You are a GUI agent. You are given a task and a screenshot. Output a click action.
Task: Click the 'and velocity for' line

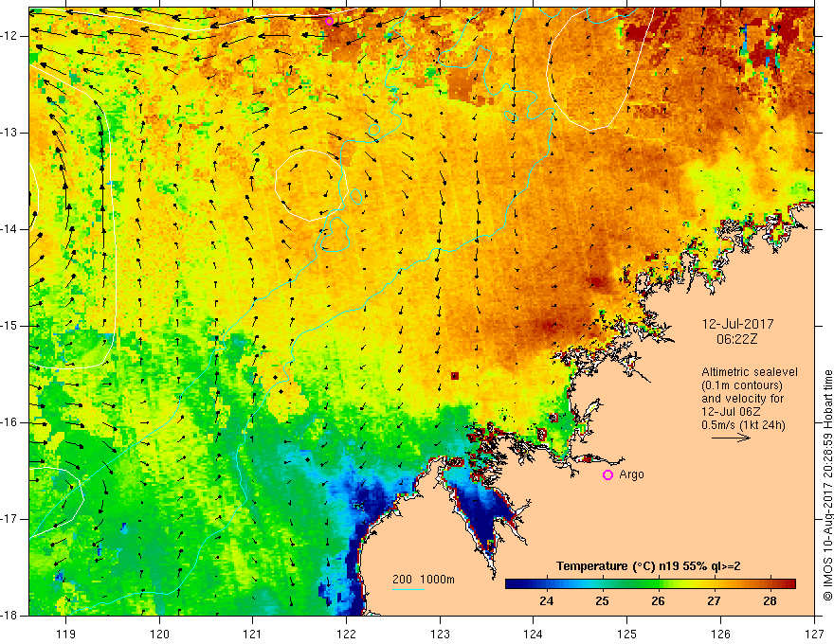point(742,399)
